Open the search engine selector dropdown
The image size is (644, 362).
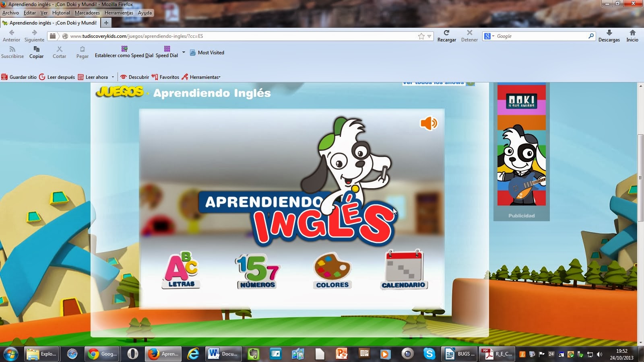[489, 36]
